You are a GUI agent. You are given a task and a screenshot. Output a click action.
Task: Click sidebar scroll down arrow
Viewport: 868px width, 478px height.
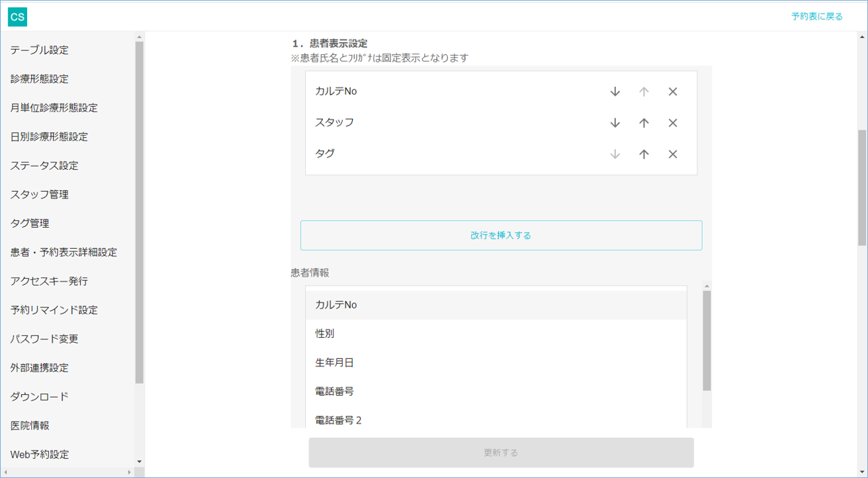coord(139,462)
